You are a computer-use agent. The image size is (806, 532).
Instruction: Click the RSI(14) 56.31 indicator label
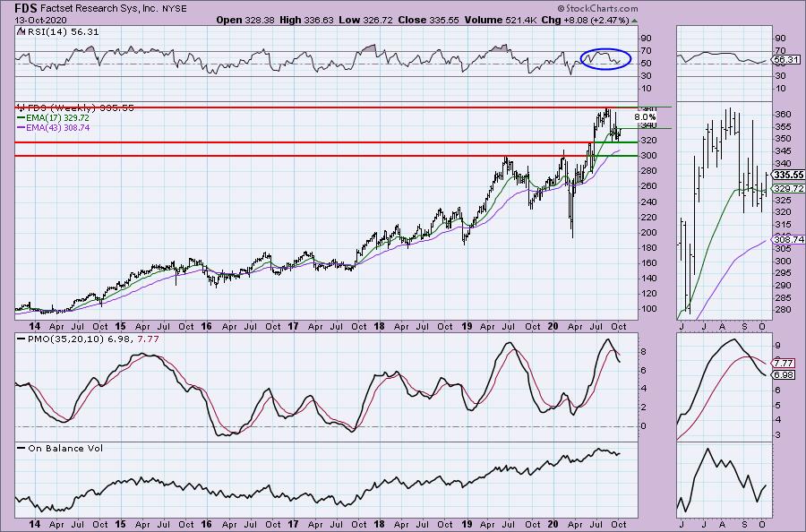coord(62,31)
